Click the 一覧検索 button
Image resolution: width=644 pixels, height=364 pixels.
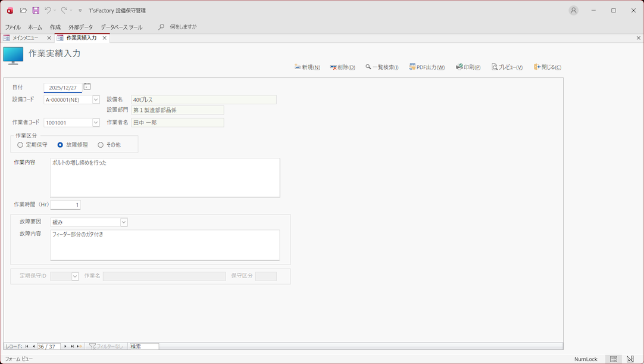pos(382,67)
